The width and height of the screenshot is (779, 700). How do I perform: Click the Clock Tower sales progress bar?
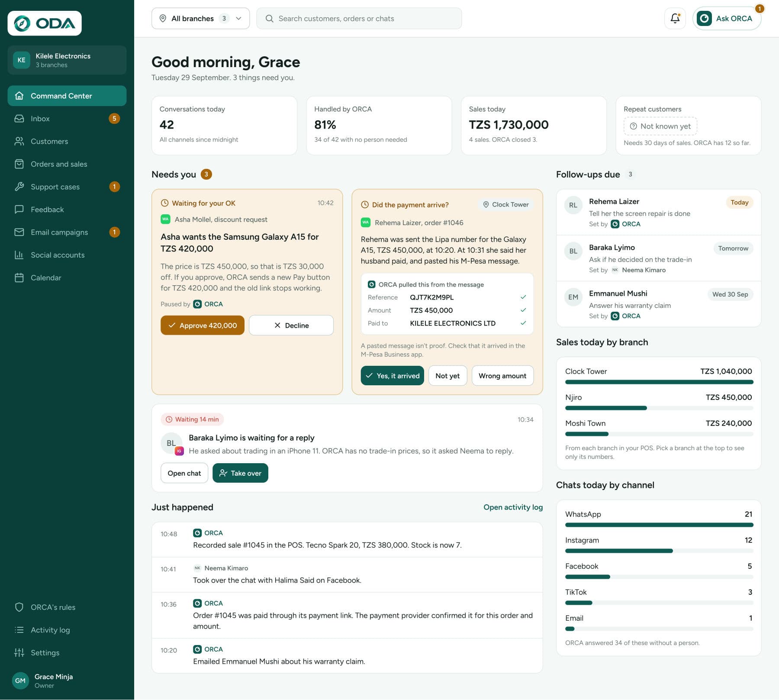coord(659,382)
